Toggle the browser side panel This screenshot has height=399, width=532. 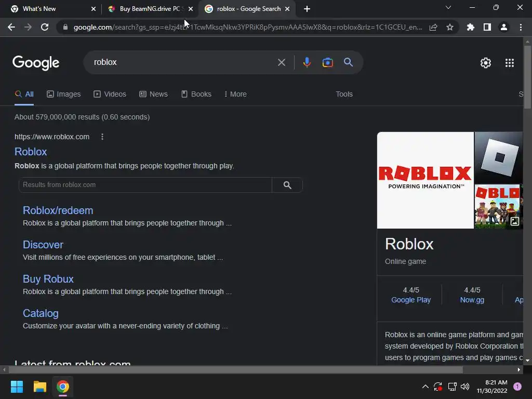coord(487,27)
